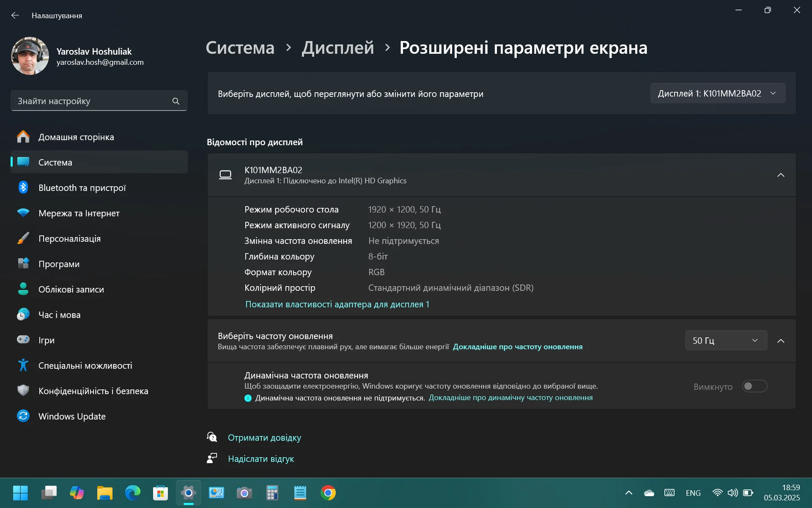Collapse the K101MM2BA02 display info section
This screenshot has width=812, height=508.
pos(781,175)
